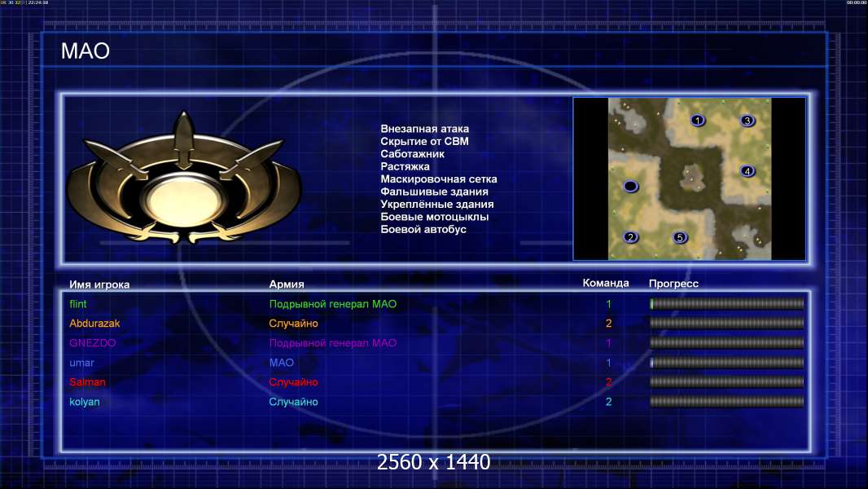Click GNEZDO's army 'Подрывной генерал МАО'
The width and height of the screenshot is (868, 489).
[x=333, y=343]
